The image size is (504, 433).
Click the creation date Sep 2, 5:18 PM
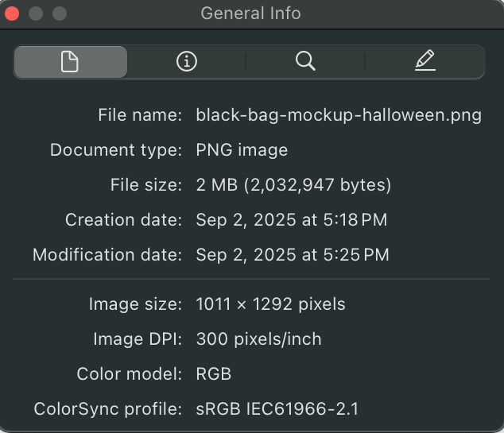point(291,220)
